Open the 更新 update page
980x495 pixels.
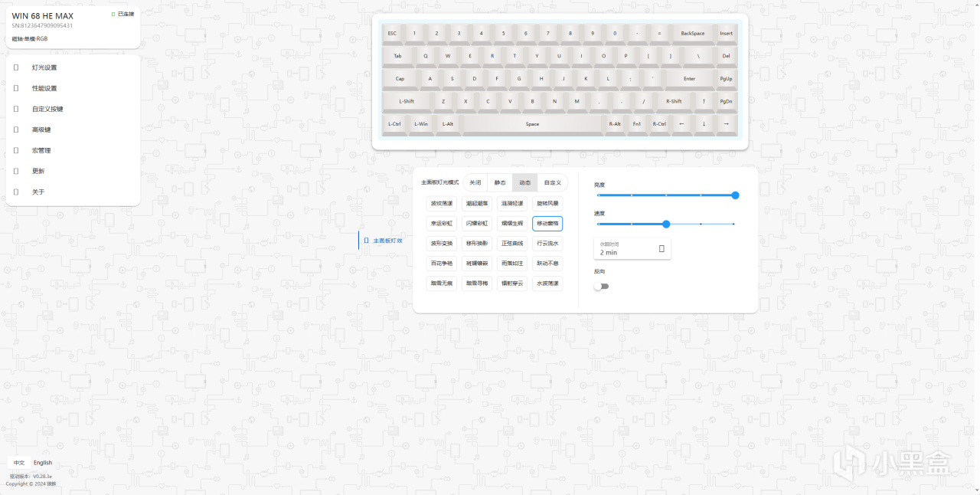click(73, 171)
